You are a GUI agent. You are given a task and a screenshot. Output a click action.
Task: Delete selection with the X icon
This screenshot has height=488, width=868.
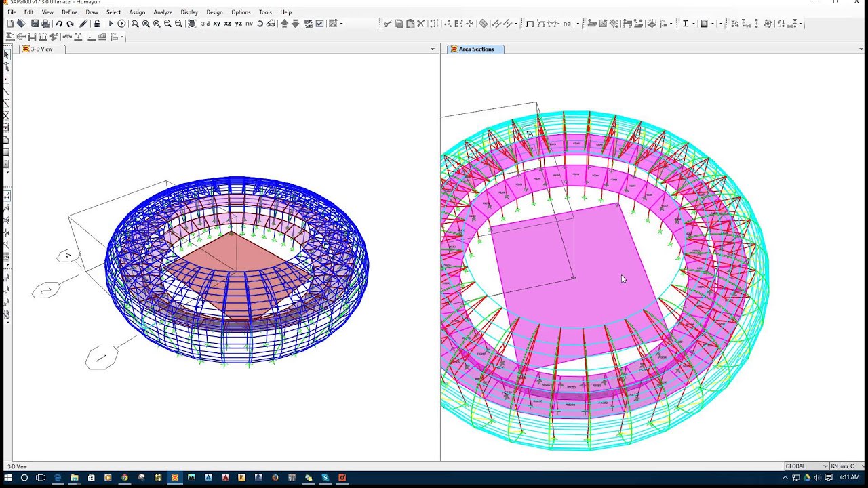420,24
